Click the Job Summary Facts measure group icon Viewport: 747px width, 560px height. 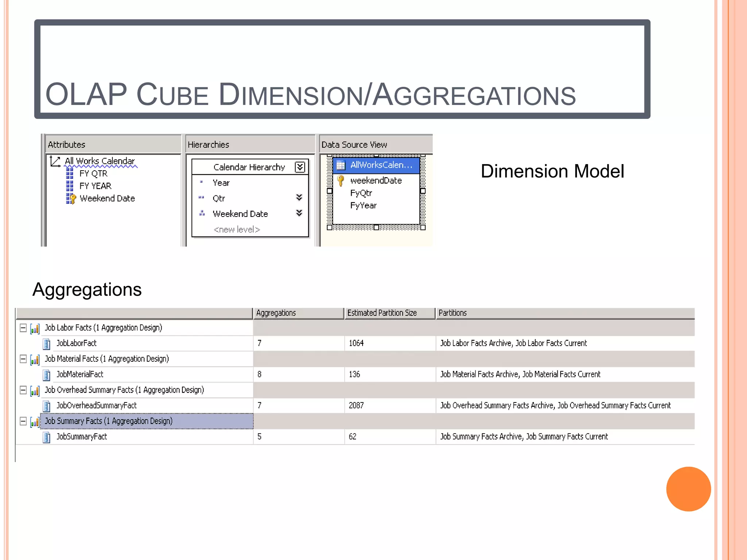click(35, 422)
